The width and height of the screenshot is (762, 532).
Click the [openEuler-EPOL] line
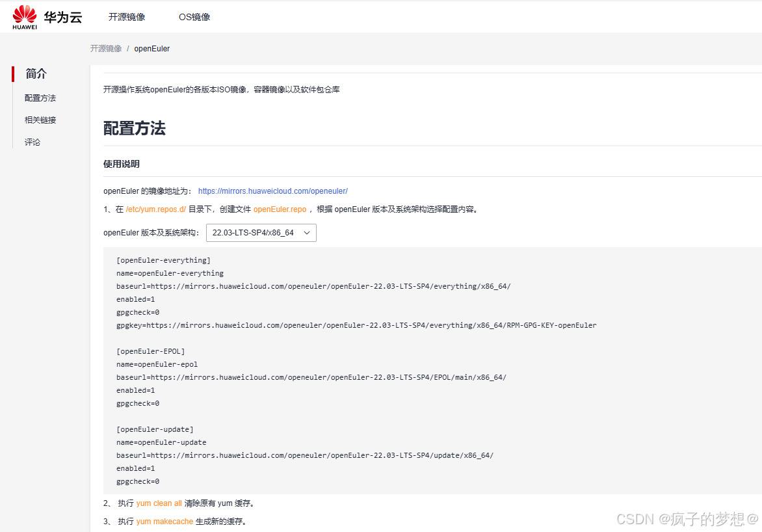click(x=151, y=351)
